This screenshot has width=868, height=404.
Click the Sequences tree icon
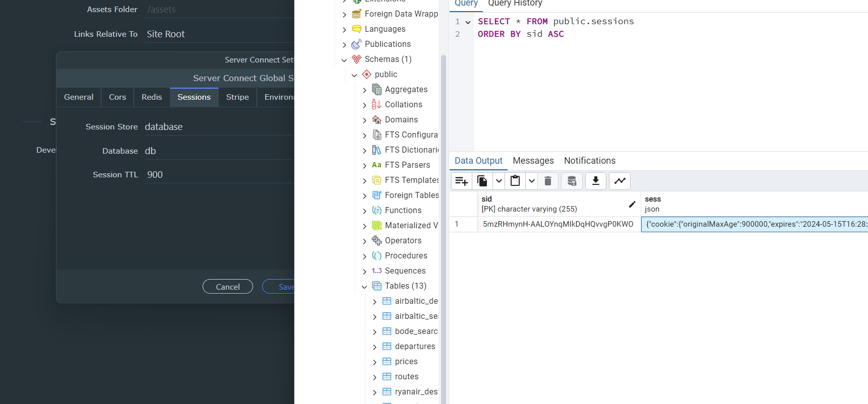click(x=377, y=271)
